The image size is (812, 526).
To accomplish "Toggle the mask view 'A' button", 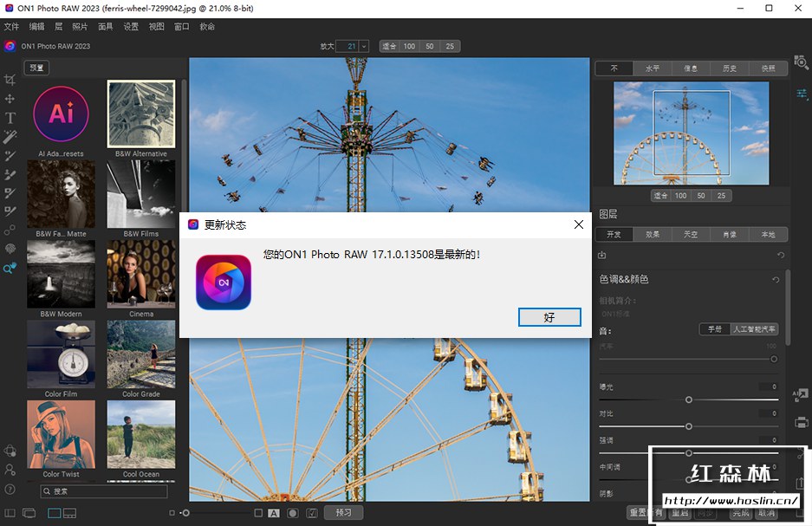I will click(274, 513).
